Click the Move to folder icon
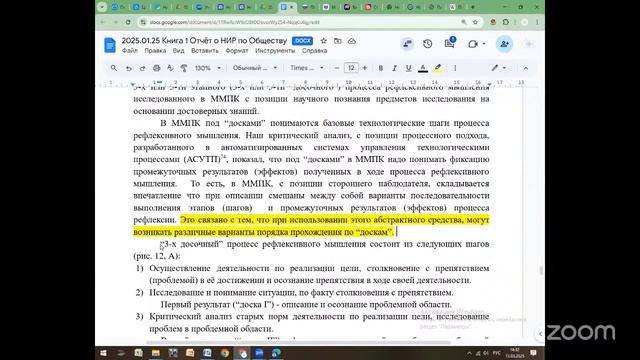 (338, 41)
